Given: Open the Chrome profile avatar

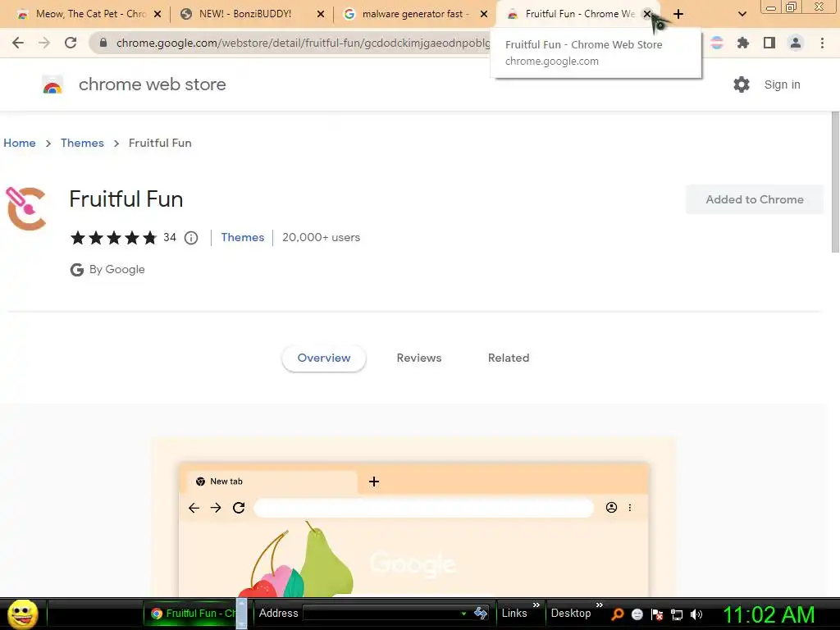Looking at the screenshot, I should click(796, 43).
